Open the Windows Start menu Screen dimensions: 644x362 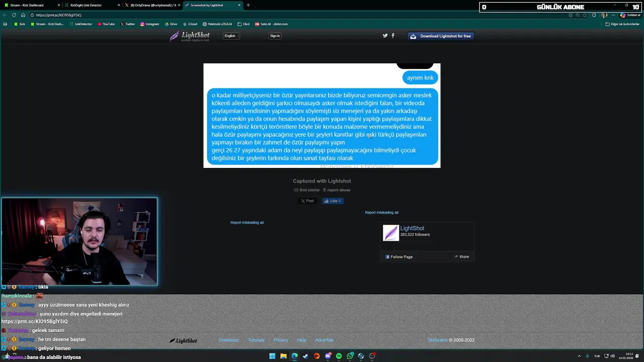[x=272, y=356]
